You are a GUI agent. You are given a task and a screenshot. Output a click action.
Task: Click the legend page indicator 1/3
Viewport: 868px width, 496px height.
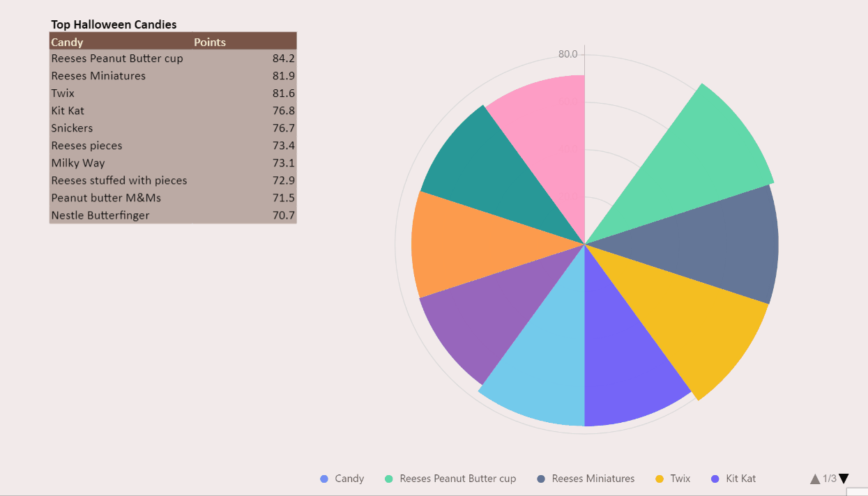pos(830,479)
